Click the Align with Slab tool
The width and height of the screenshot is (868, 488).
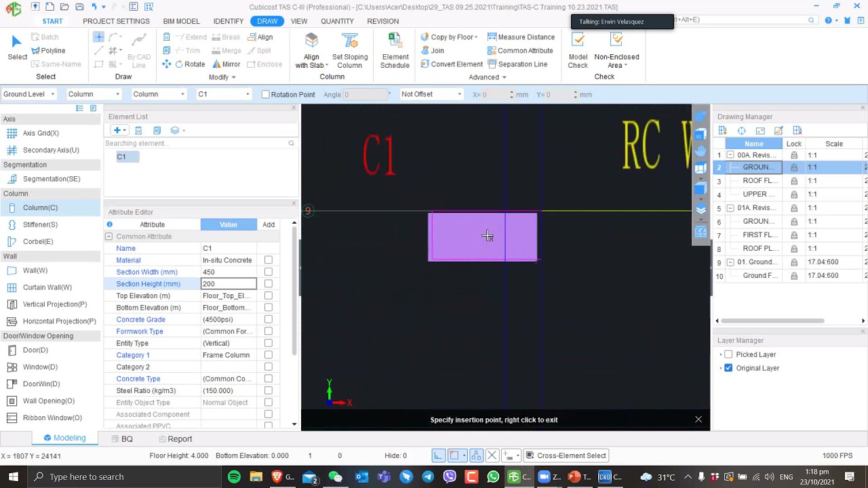tap(312, 52)
